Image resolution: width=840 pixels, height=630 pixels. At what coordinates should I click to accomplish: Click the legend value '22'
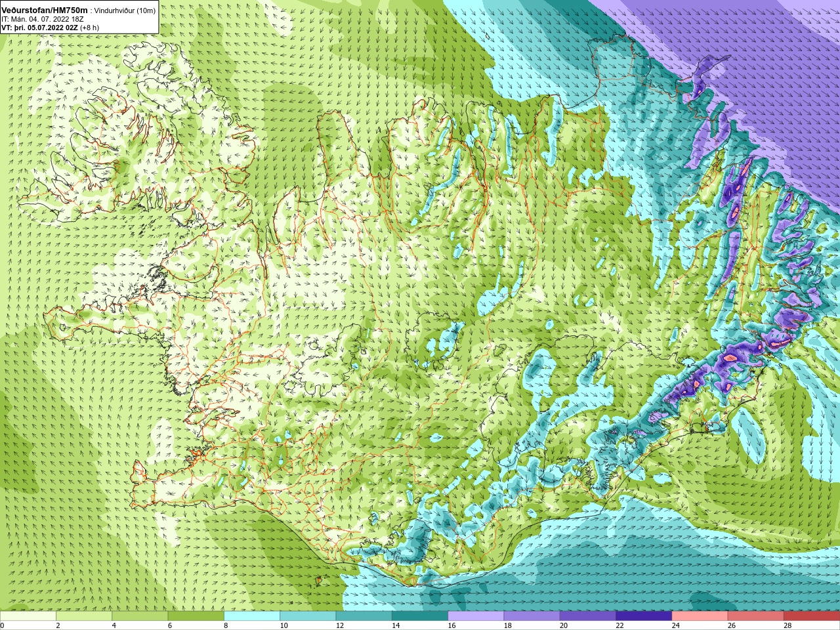(x=619, y=625)
